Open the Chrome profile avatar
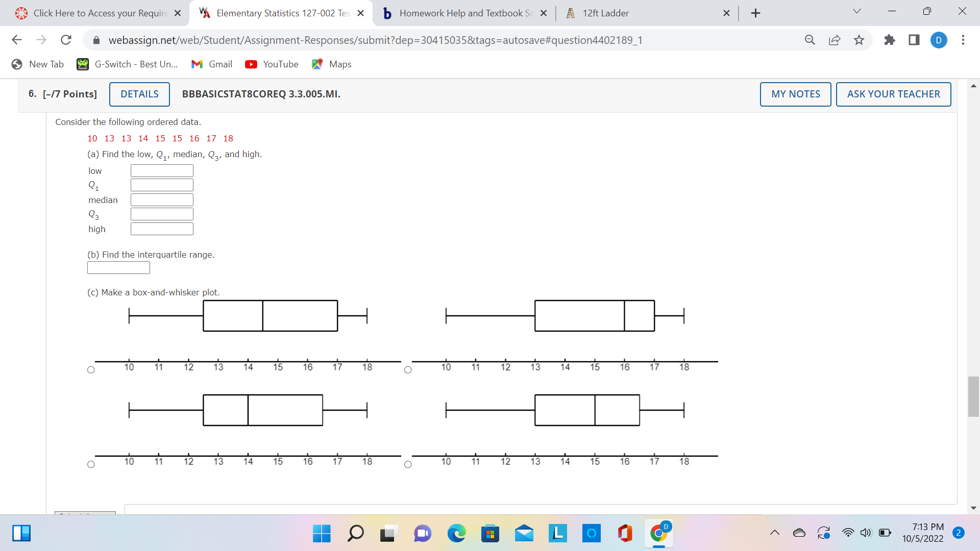Screen dimensions: 980x551 pos(939,40)
